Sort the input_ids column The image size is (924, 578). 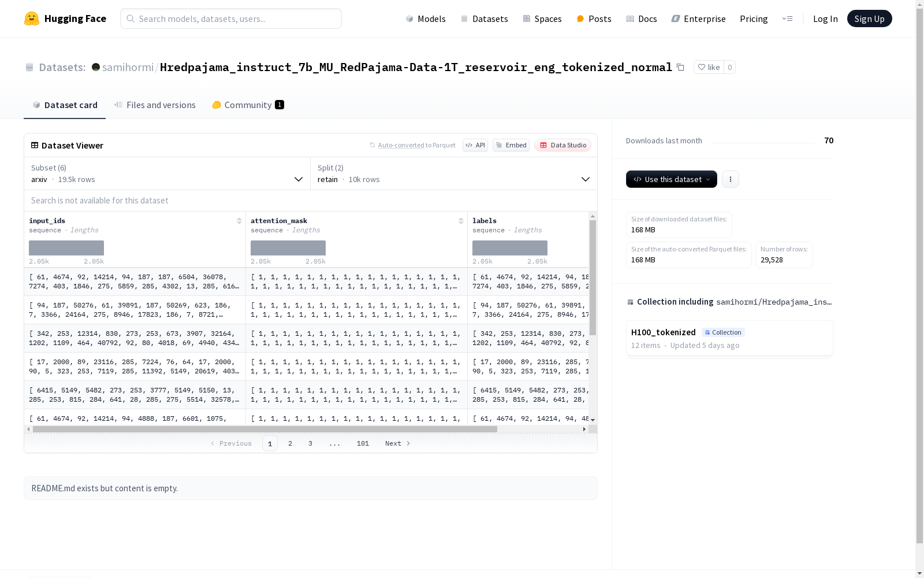coord(239,221)
